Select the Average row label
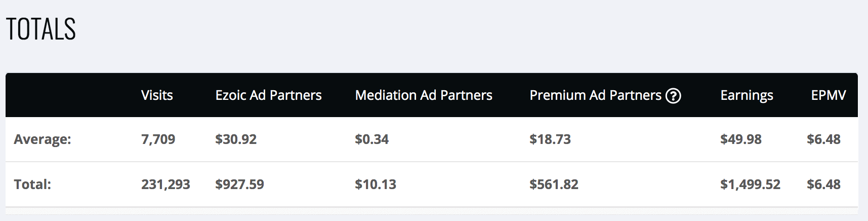Image resolution: width=868 pixels, height=221 pixels. tap(43, 139)
